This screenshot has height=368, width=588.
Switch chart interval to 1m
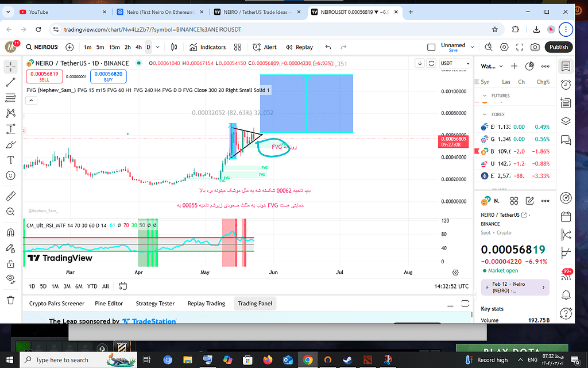(x=87, y=47)
